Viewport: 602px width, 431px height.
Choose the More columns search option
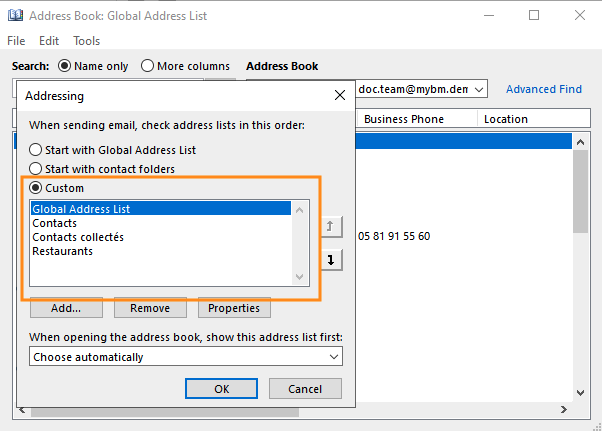tap(148, 66)
